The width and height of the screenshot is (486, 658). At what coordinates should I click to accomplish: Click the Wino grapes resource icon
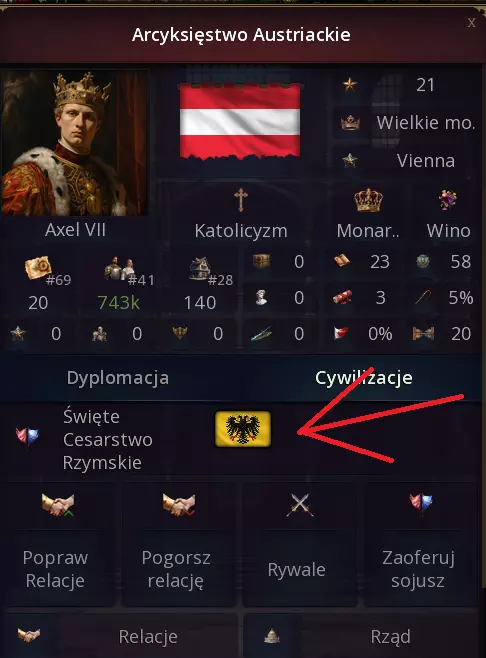(x=448, y=200)
